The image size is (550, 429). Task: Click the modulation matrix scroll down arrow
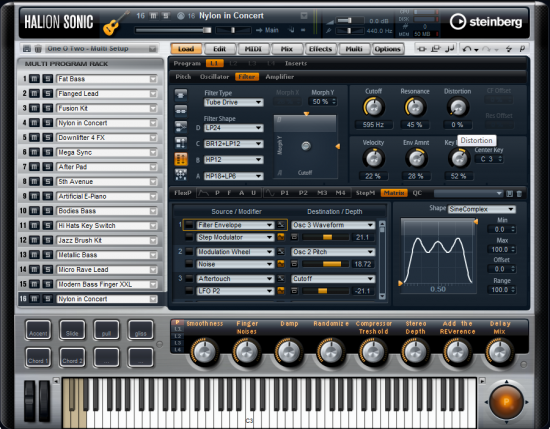tap(382, 296)
